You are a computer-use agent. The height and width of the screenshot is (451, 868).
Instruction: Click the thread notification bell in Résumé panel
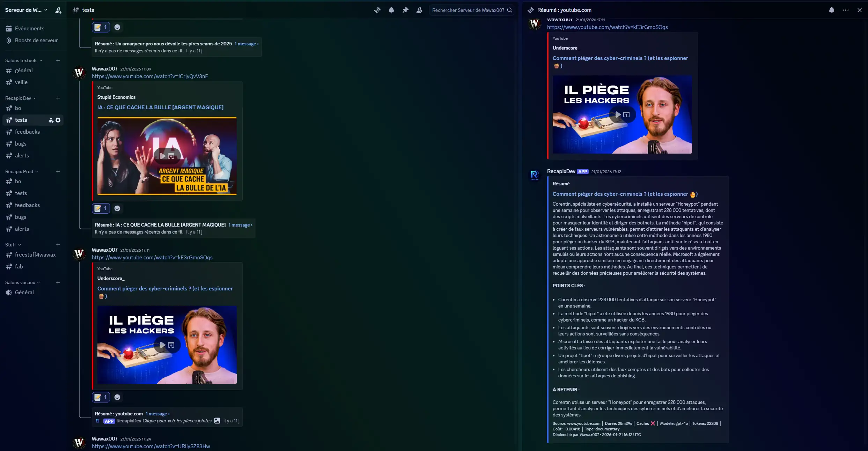(x=831, y=10)
